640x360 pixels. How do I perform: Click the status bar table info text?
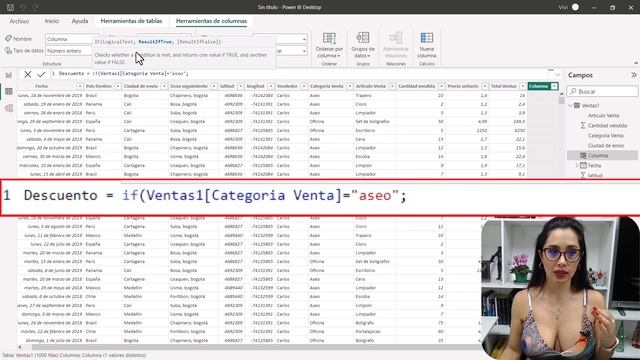74,356
